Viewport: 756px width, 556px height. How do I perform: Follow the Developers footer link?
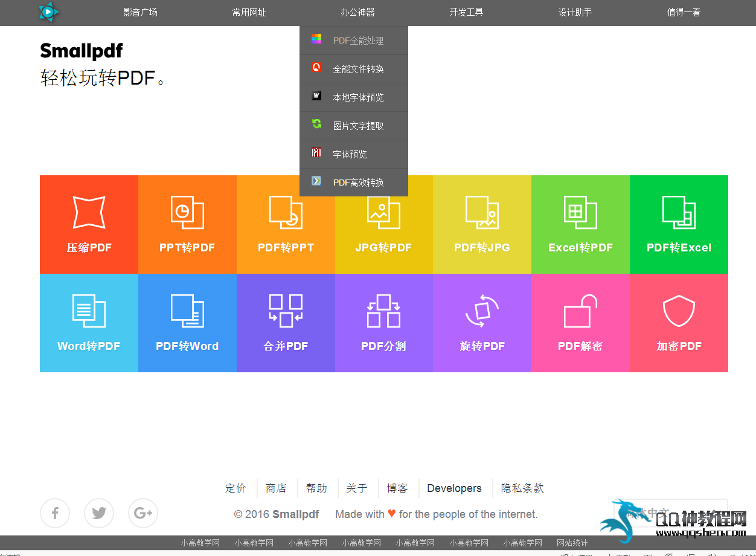click(x=454, y=488)
